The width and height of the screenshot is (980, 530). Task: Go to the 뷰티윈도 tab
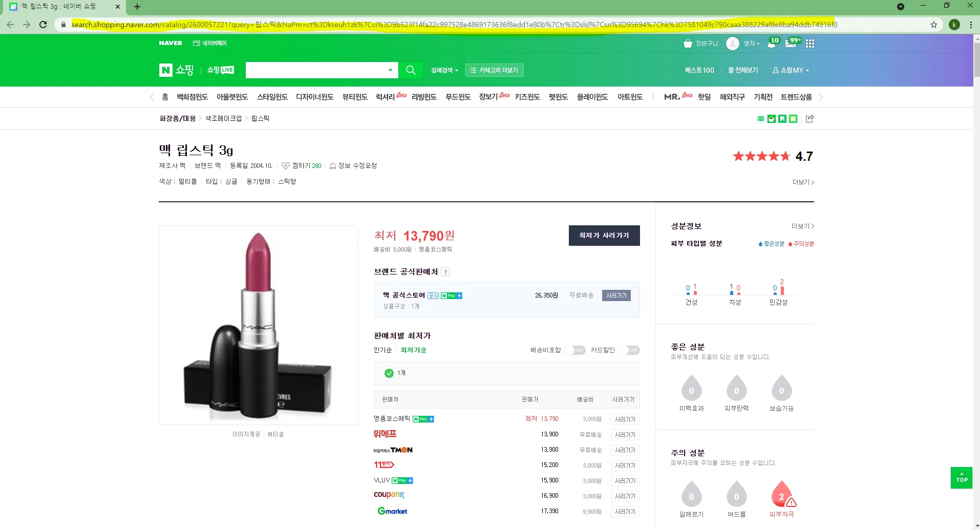[x=355, y=97]
